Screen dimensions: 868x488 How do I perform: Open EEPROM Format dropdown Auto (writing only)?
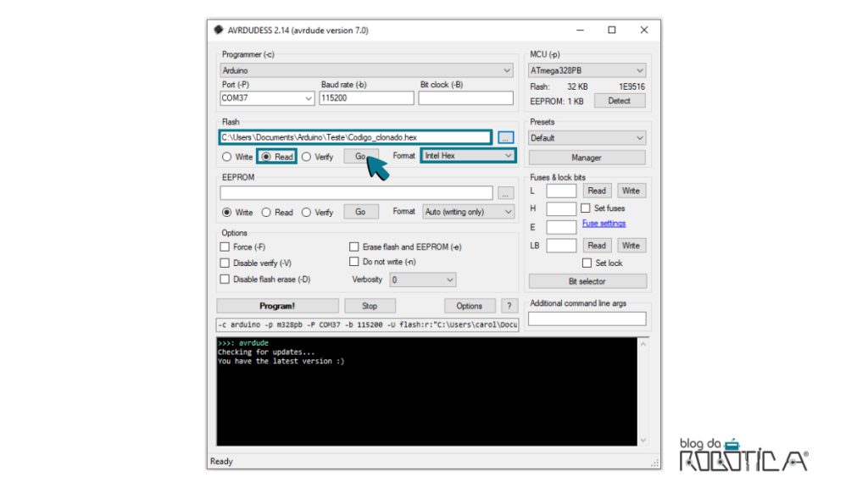tap(468, 212)
